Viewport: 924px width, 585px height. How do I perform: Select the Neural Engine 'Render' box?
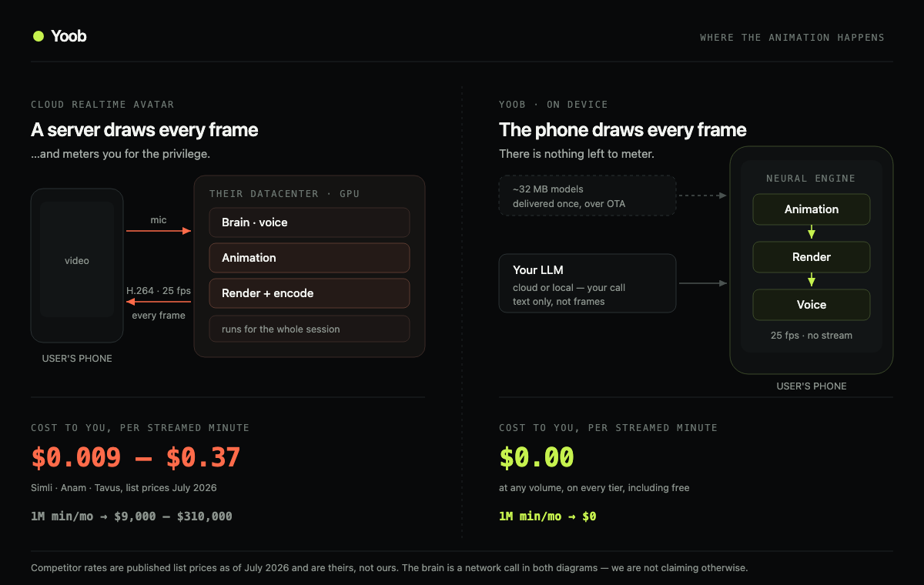click(812, 257)
